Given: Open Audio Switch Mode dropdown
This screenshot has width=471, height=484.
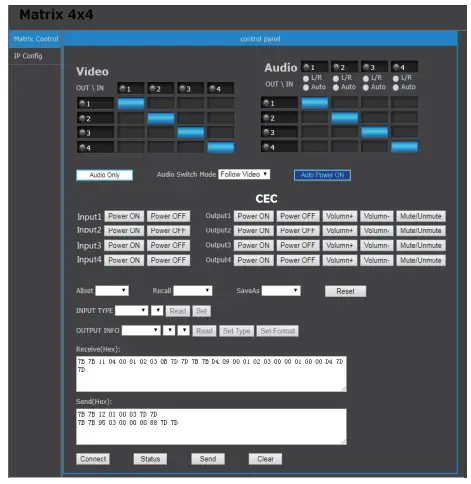Looking at the screenshot, I should click(x=244, y=174).
